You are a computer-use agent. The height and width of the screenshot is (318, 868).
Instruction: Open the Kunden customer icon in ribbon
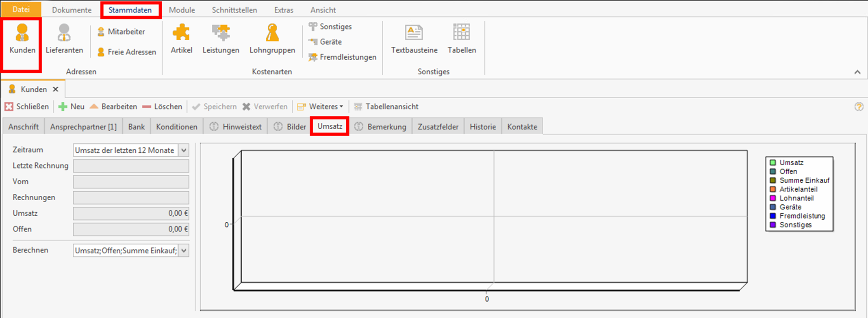pyautogui.click(x=22, y=39)
